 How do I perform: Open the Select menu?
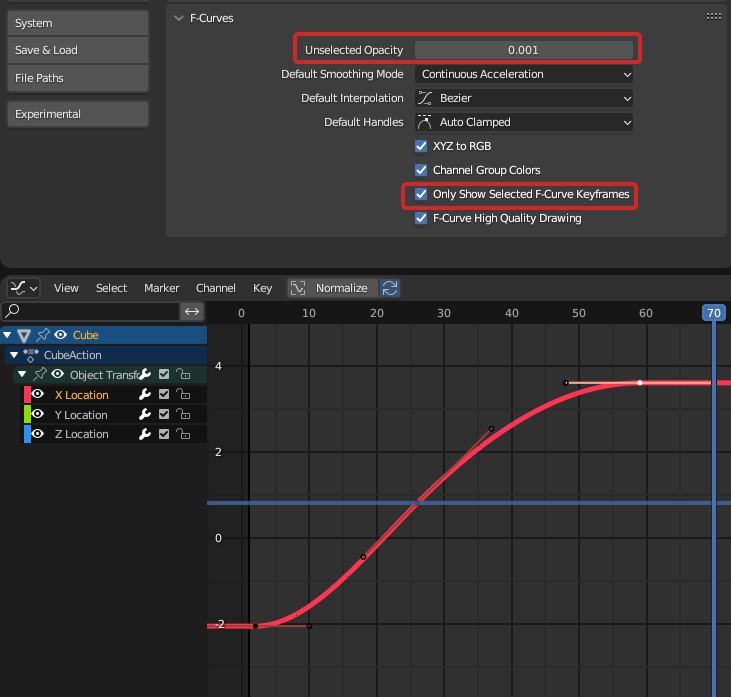(x=111, y=288)
